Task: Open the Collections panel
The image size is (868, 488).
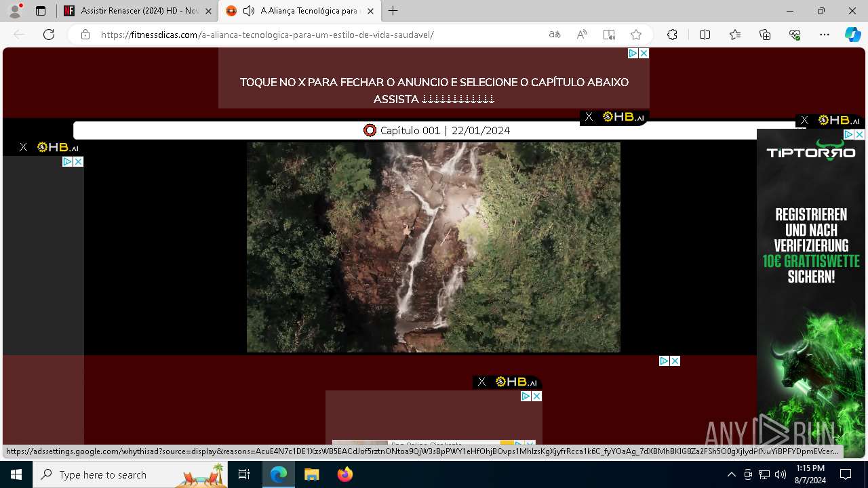Action: (x=765, y=35)
